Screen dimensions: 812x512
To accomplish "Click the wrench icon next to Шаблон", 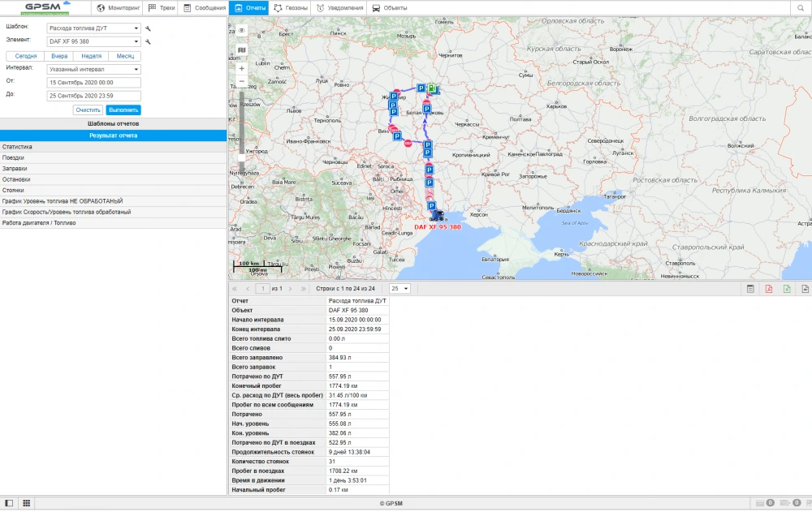I will tap(148, 28).
